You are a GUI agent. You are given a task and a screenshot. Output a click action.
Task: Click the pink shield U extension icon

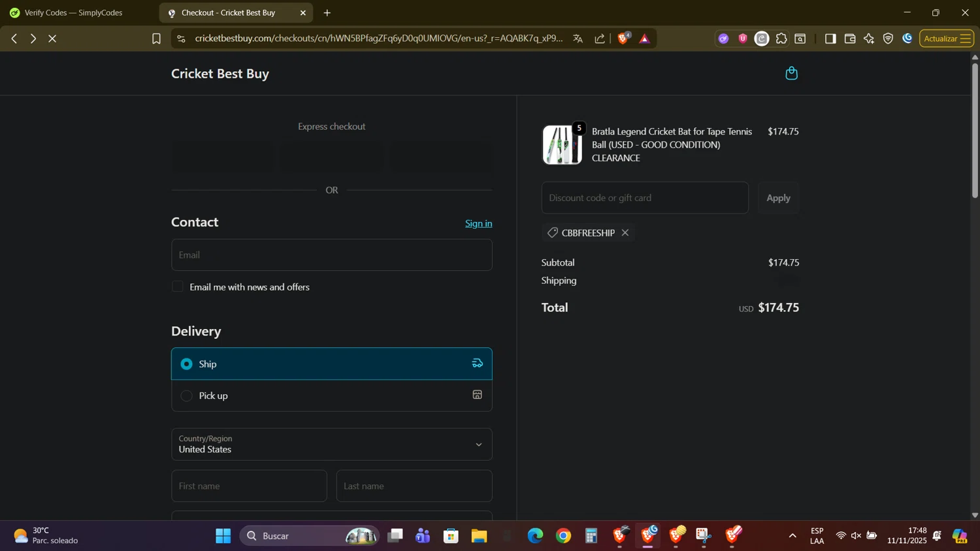click(743, 39)
